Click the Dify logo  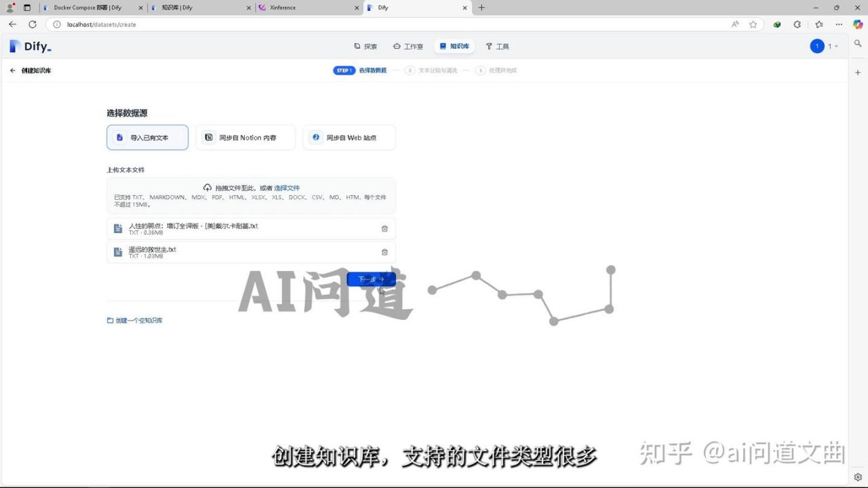coord(31,46)
